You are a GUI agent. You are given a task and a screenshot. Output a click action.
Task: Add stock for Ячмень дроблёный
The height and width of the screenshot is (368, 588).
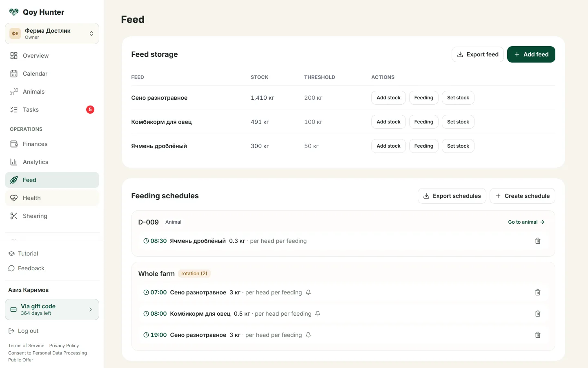click(x=388, y=146)
